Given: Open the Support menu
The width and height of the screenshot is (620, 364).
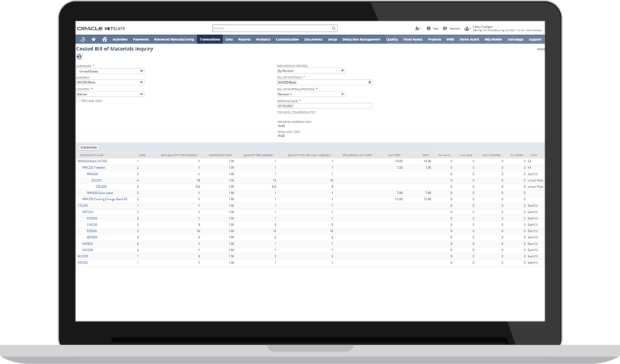Looking at the screenshot, I should [x=535, y=39].
